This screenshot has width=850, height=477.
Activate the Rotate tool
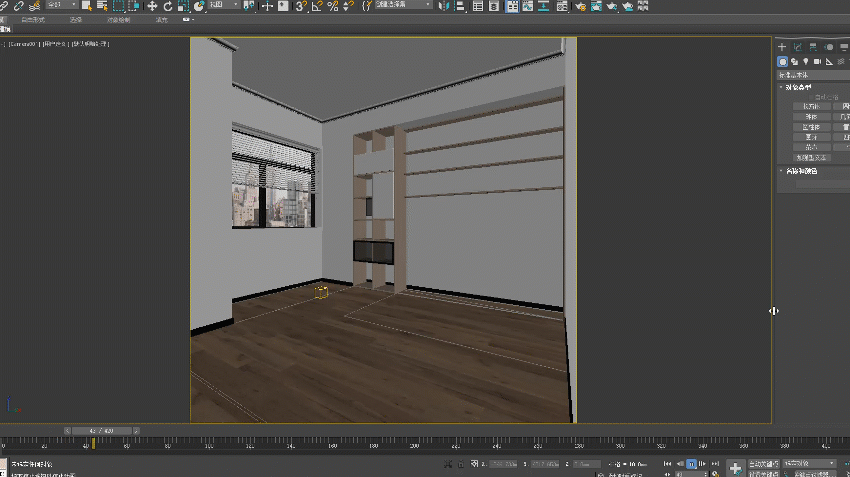[x=167, y=6]
